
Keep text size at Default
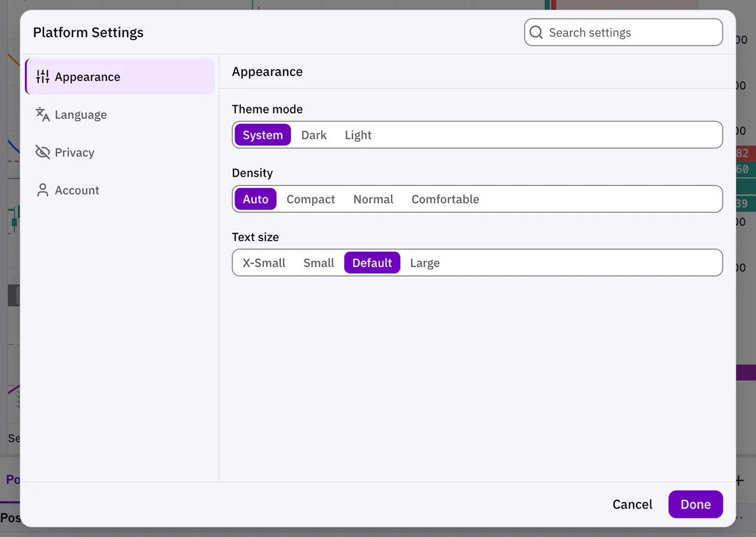[x=372, y=263]
